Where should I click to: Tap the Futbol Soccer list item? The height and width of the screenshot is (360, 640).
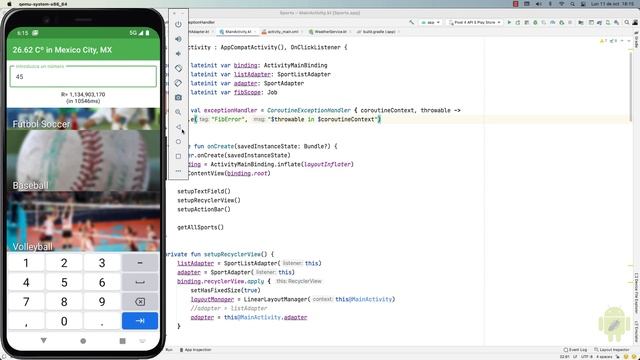[83, 119]
